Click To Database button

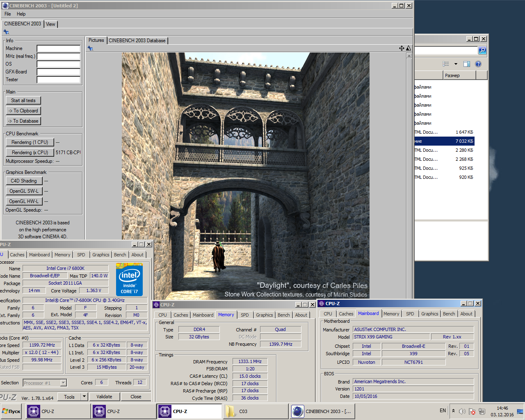click(x=23, y=121)
